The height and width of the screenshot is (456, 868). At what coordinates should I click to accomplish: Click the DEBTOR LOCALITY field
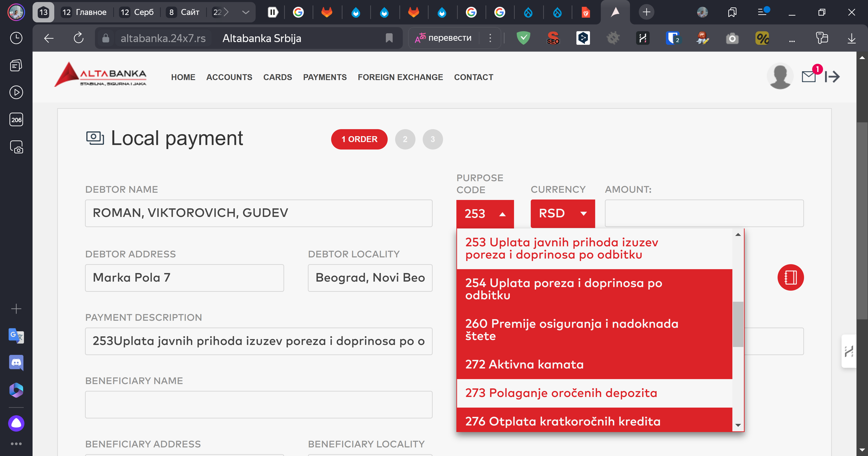pyautogui.click(x=370, y=278)
